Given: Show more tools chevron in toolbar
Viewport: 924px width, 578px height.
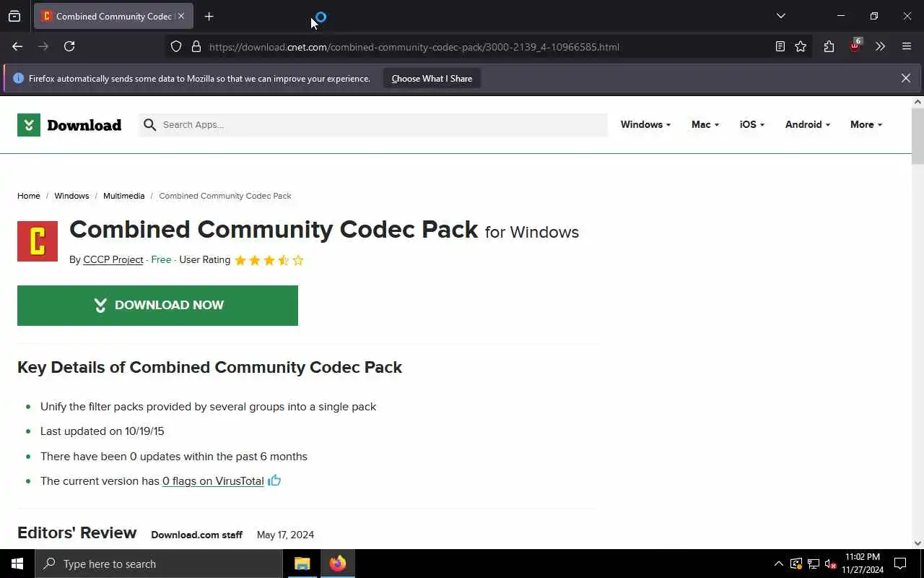Looking at the screenshot, I should 880,46.
